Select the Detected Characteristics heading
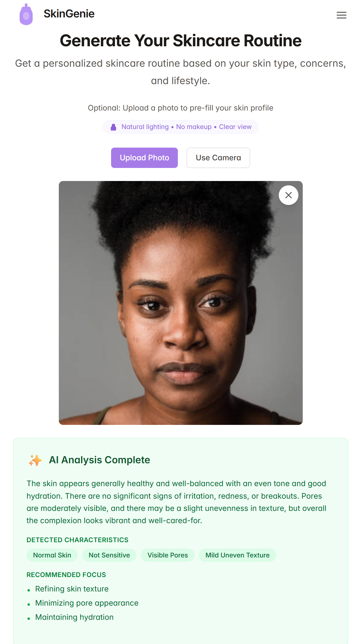The width and height of the screenshot is (361, 644). (77, 540)
